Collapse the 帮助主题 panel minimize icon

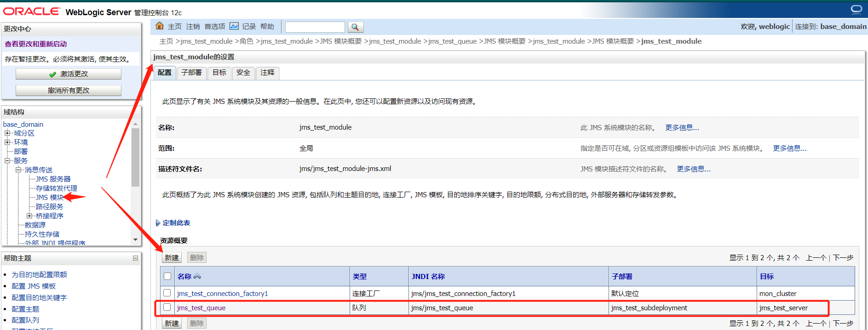(x=135, y=258)
